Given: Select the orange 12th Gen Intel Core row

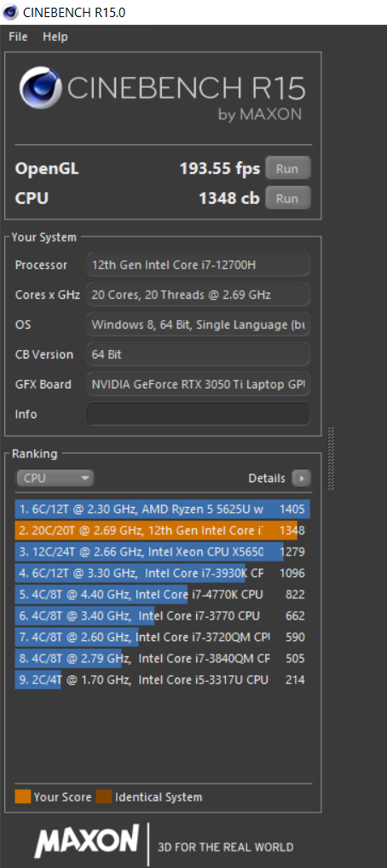Looking at the screenshot, I should pos(163,530).
